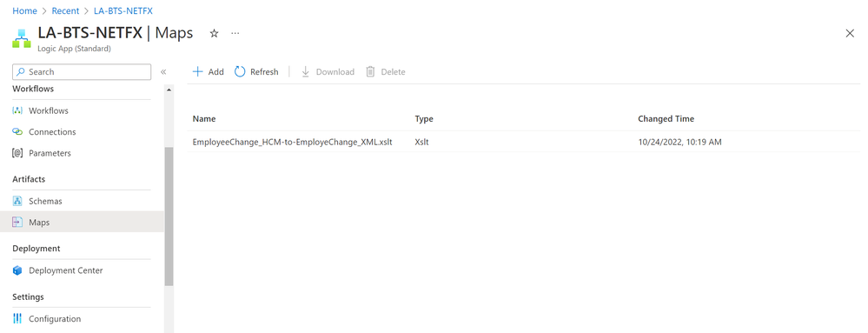Close the Maps blade

[850, 33]
